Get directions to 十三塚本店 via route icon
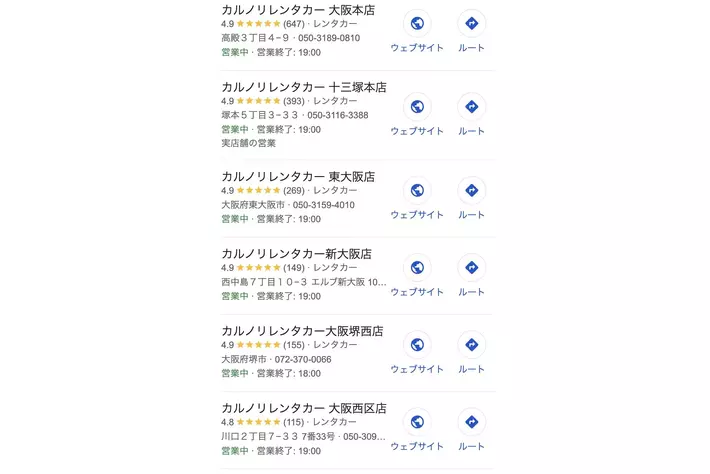This screenshot has height=474, width=710. click(x=471, y=107)
